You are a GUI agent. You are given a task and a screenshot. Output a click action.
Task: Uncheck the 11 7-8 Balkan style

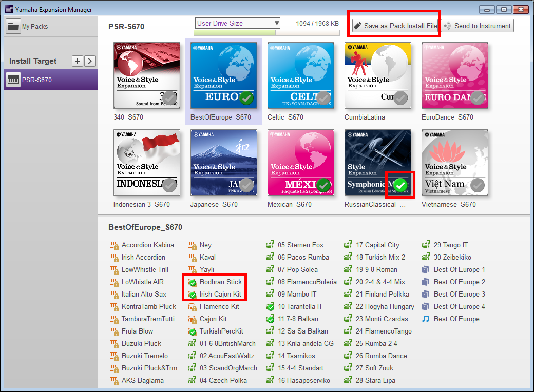click(x=270, y=319)
